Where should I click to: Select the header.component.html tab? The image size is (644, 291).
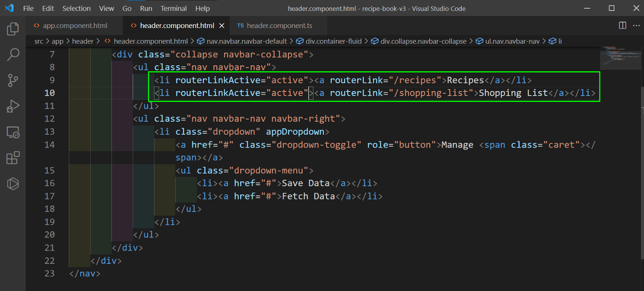pyautogui.click(x=177, y=26)
